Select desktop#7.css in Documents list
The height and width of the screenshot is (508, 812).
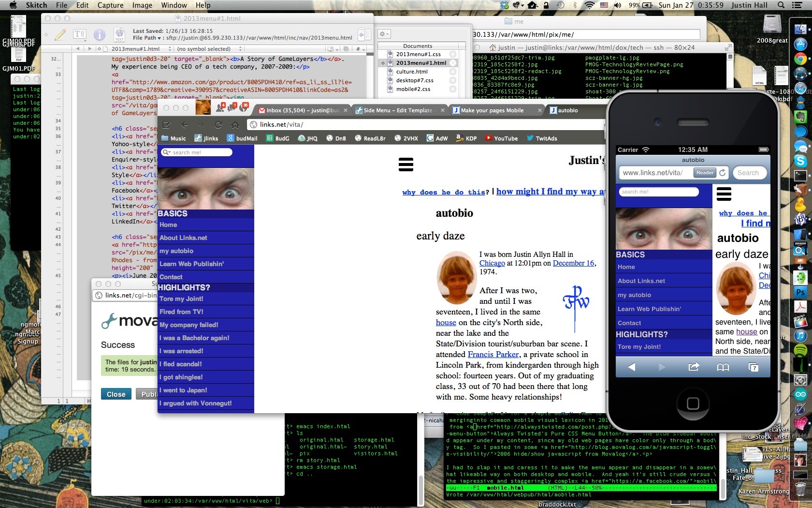(x=415, y=80)
